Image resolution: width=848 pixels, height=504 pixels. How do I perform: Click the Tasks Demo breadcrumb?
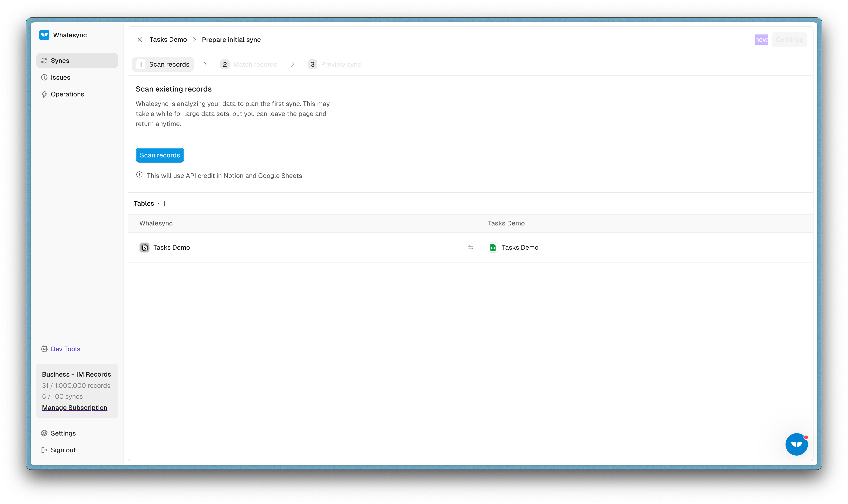point(168,40)
